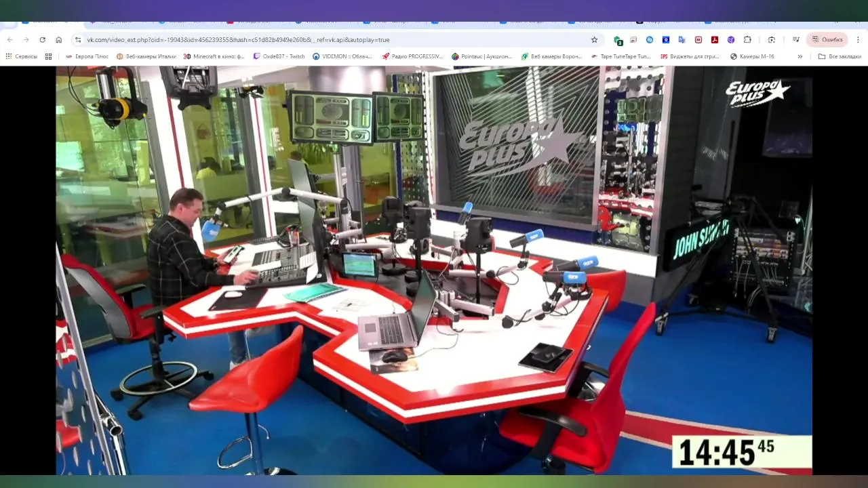Click the Europa Plus studio video player
This screenshot has height=488, width=868.
point(434,270)
